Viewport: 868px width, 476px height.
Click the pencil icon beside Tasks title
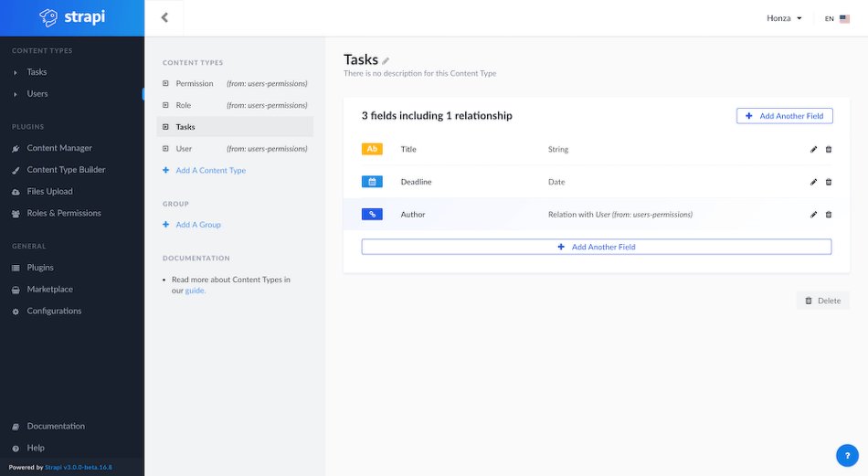(x=386, y=61)
